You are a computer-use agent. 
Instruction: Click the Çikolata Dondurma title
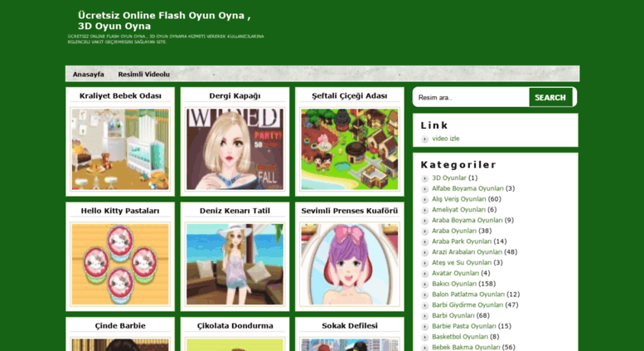[235, 325]
